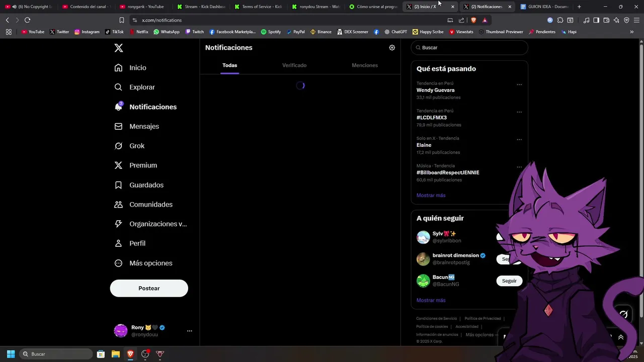Open Brave browser icon in the taskbar
The width and height of the screenshot is (644, 362).
point(130,354)
